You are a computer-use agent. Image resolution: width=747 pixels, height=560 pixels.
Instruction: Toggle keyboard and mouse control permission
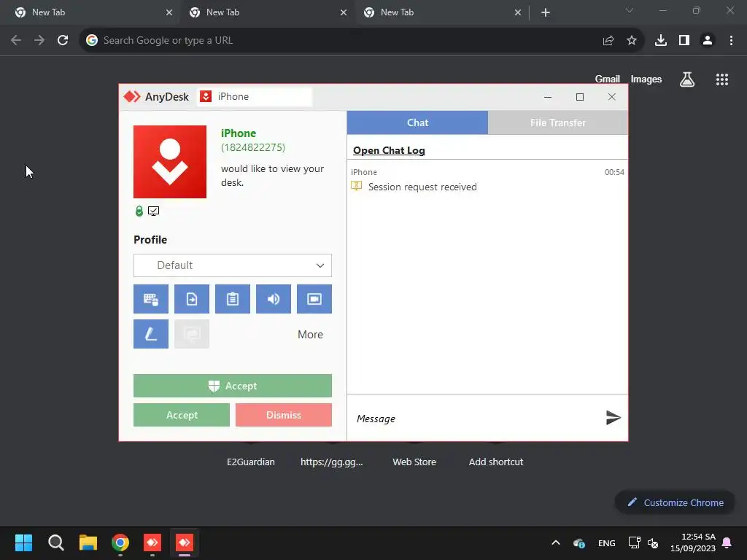click(150, 299)
